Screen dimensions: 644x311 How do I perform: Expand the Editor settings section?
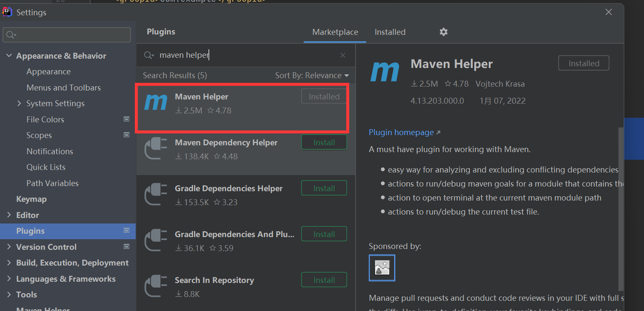[x=9, y=215]
